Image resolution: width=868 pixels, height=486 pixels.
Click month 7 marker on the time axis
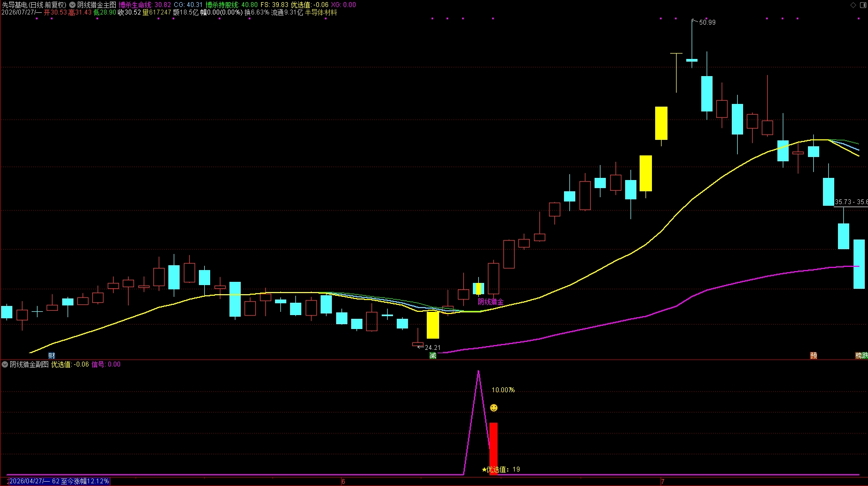click(663, 482)
